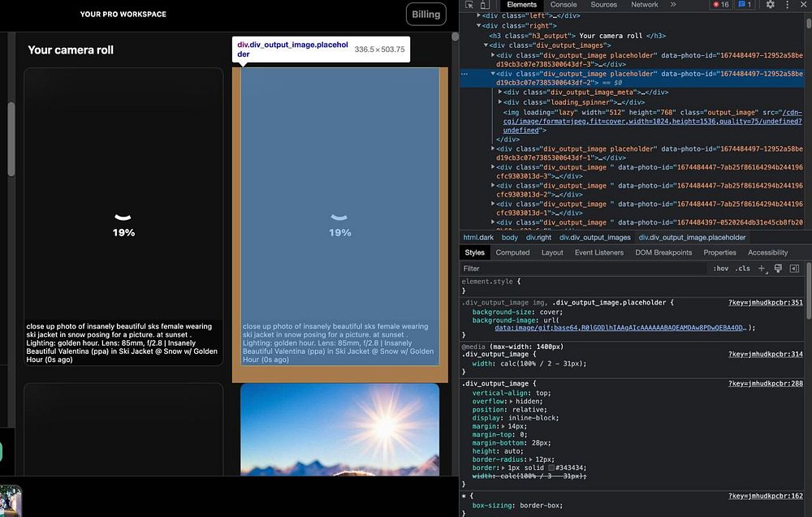812x517 pixels.
Task: Open the DevTools three-dot customize menu
Action: tap(787, 5)
